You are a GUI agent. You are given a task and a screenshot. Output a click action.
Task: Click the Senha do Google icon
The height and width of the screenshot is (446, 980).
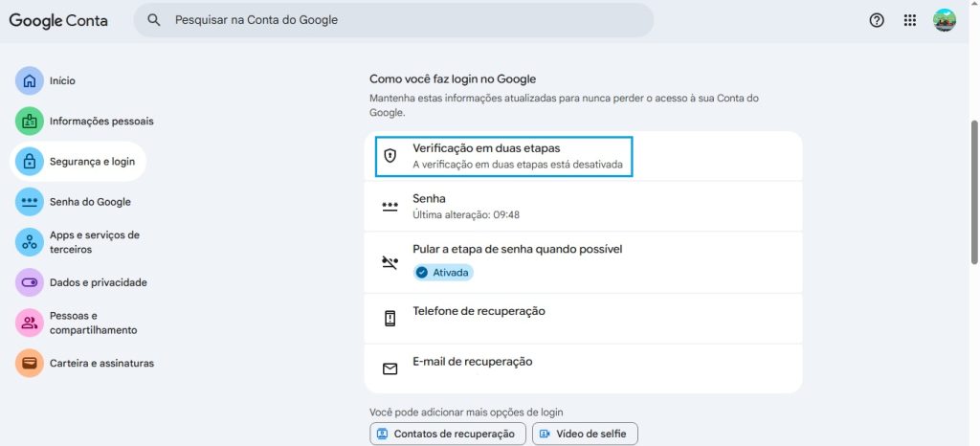click(30, 202)
